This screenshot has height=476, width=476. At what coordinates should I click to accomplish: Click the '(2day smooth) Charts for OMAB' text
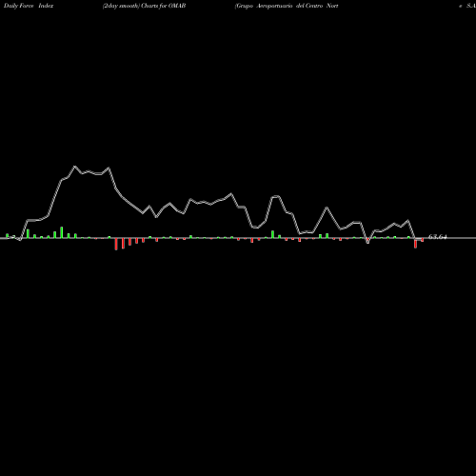tap(144, 6)
